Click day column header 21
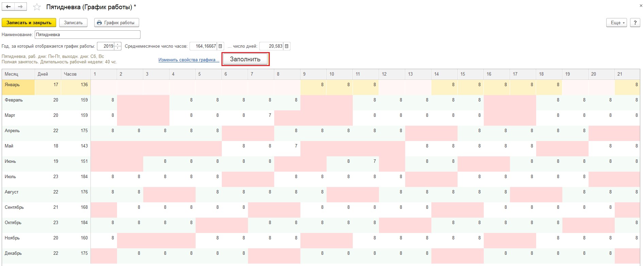The height and width of the screenshot is (266, 644). tap(627, 74)
